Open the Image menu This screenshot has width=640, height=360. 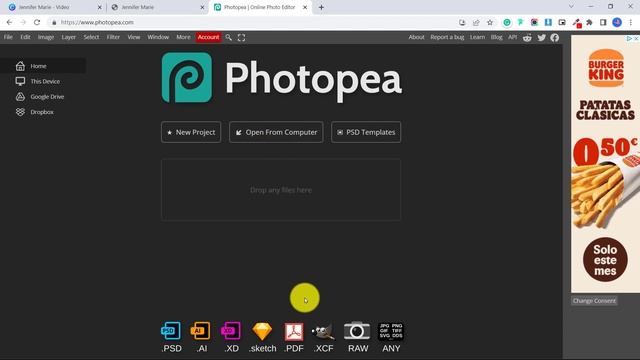[46, 37]
